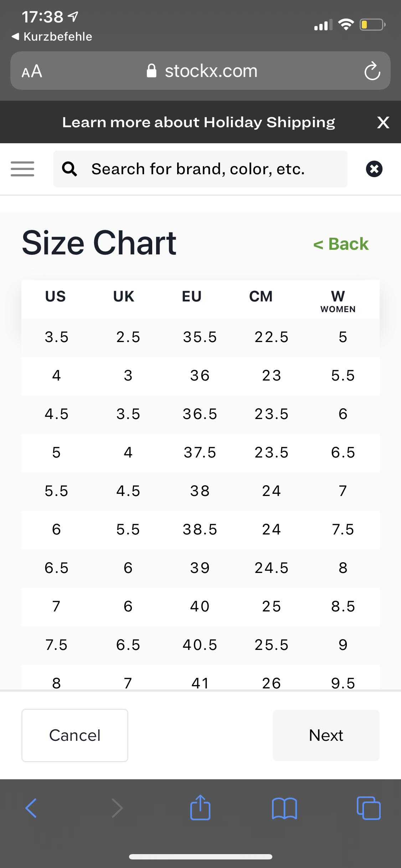Dismiss the Holiday Shipping banner
Viewport: 401px width, 868px height.
[383, 123]
